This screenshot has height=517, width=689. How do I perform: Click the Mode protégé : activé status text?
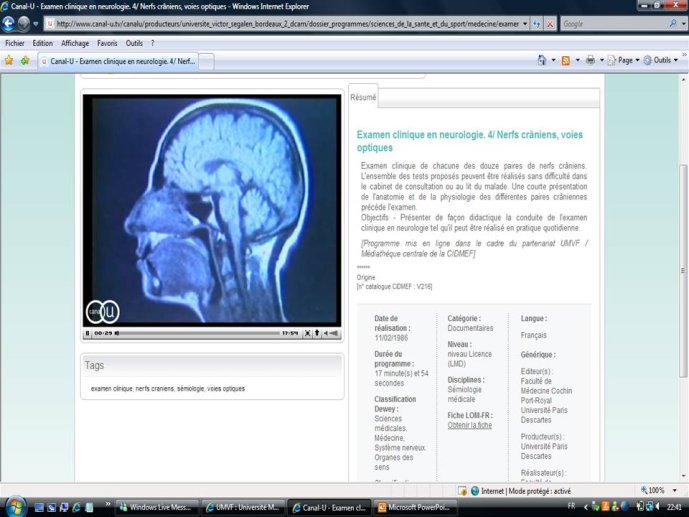tap(540, 491)
